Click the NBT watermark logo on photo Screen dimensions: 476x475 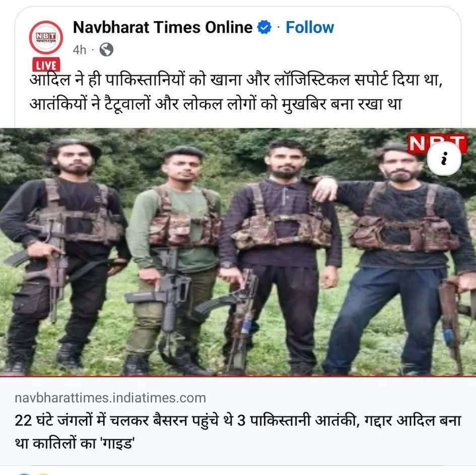click(x=436, y=143)
